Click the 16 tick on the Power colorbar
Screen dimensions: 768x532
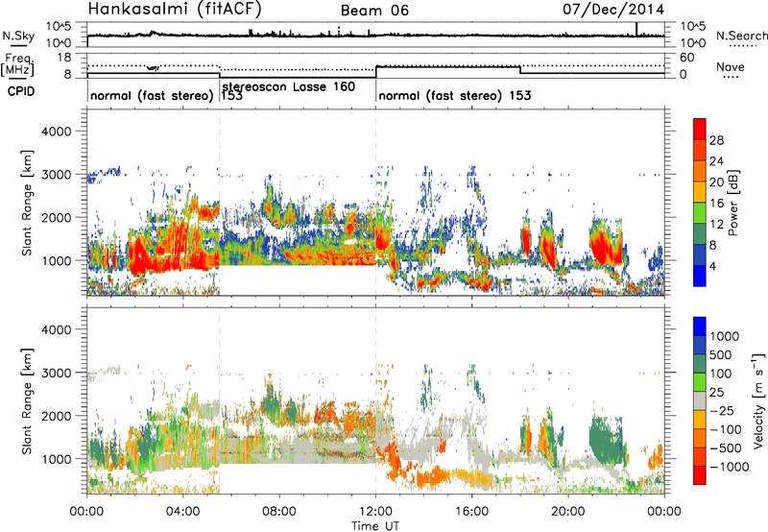pyautogui.click(x=716, y=204)
